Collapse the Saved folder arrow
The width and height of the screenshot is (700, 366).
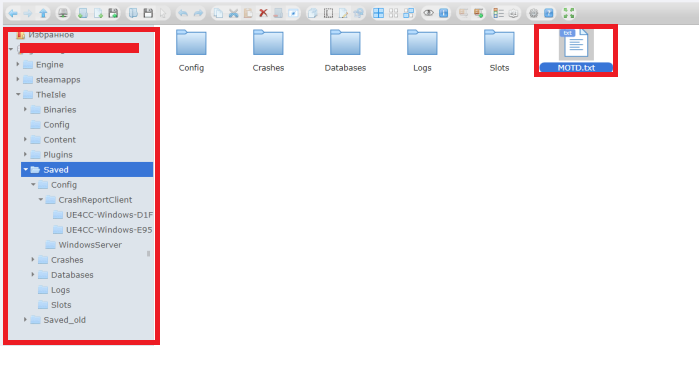25,170
